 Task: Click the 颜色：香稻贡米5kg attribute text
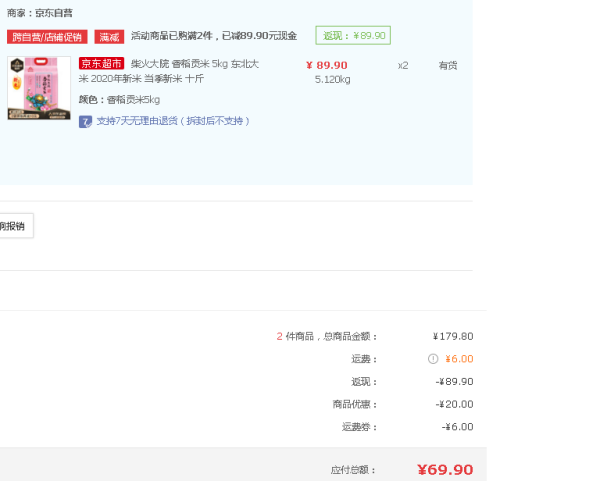pyautogui.click(x=119, y=100)
